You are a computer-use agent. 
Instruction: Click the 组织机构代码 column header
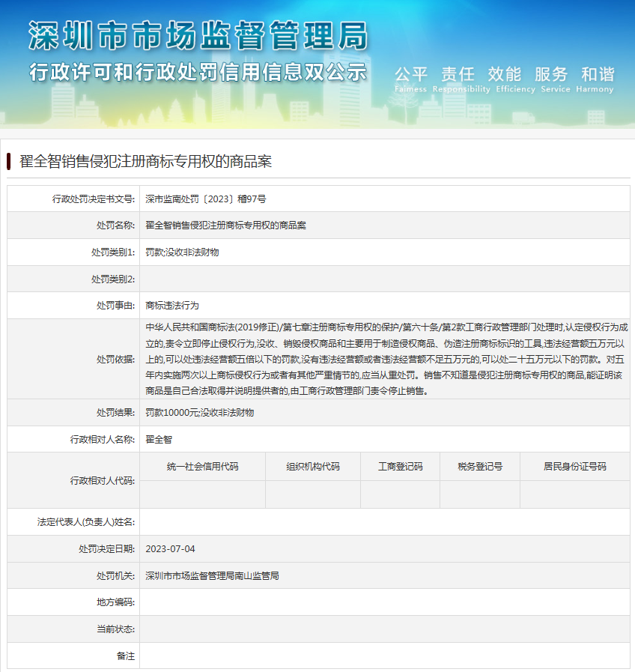click(313, 467)
